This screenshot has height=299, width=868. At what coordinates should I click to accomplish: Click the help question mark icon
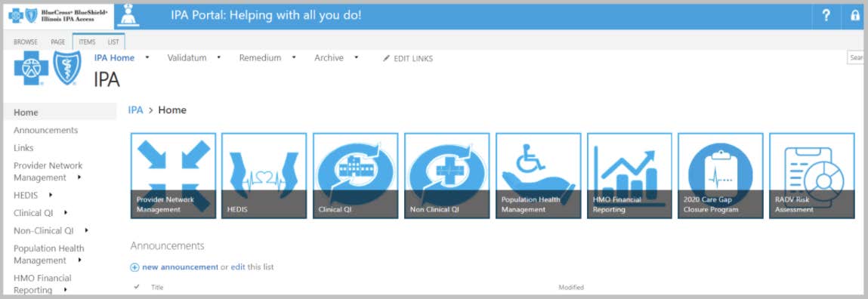tap(826, 16)
